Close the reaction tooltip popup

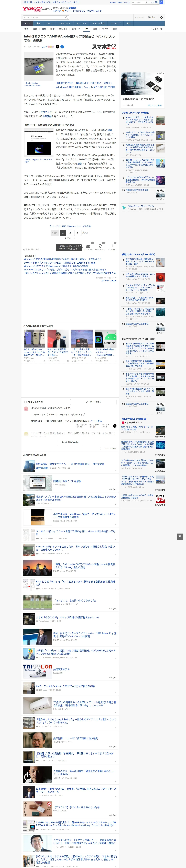click(80, 246)
